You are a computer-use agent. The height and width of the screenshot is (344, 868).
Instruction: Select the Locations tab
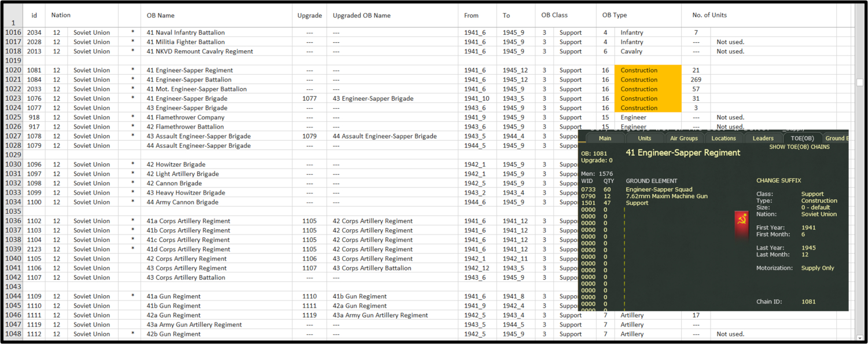723,138
